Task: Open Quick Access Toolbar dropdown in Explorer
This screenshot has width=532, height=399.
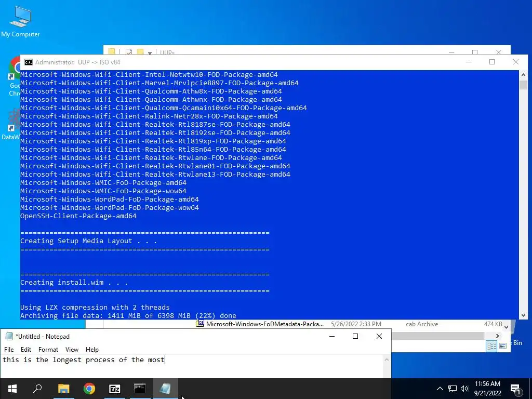Action: tap(150, 52)
